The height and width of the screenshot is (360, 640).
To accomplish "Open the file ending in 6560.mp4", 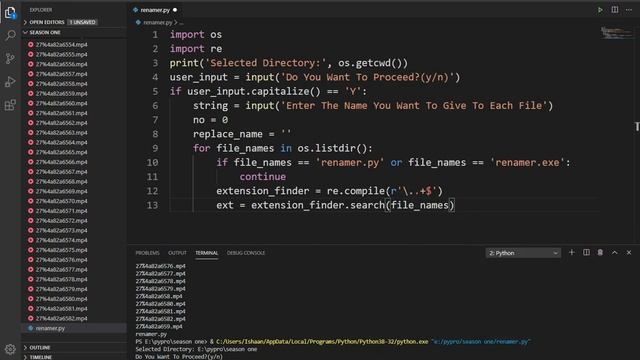I will pos(62,103).
